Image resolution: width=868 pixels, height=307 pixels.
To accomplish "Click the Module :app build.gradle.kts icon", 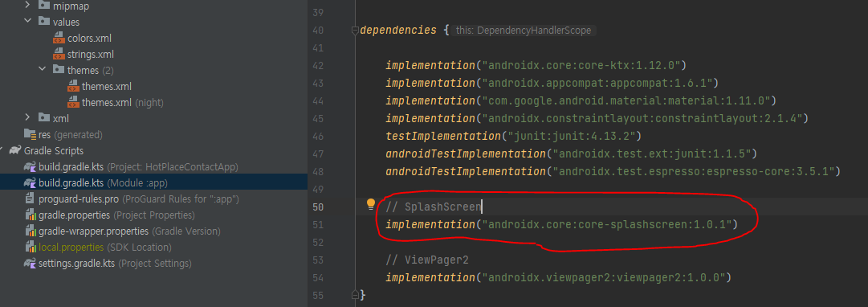I will (x=30, y=182).
